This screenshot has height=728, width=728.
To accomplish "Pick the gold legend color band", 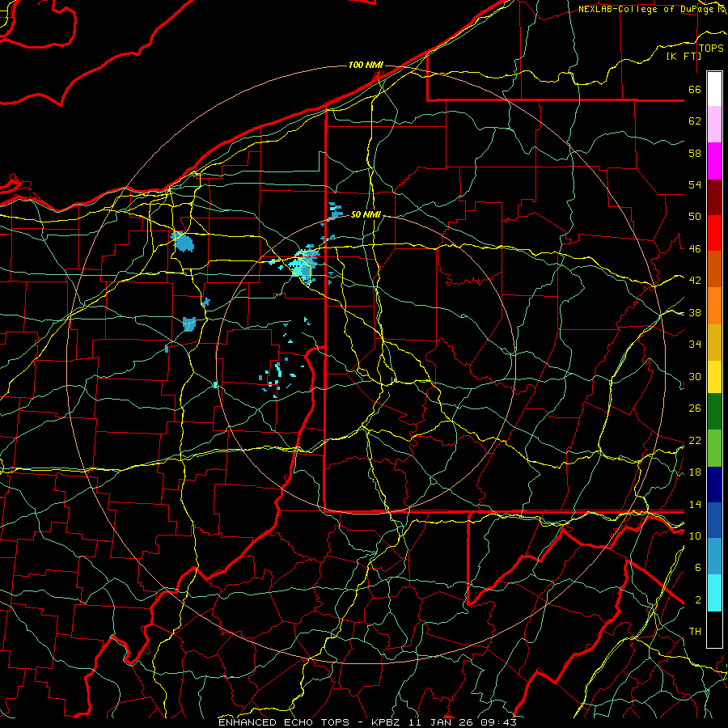I will coord(714,342).
